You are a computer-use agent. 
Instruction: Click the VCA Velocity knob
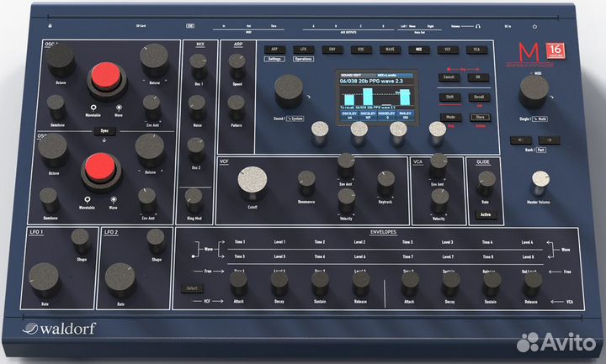pyautogui.click(x=439, y=200)
